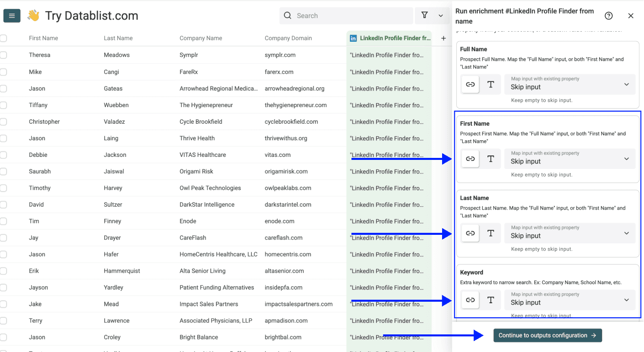Check the Theresa Meadows row checkbox

pyautogui.click(x=3, y=55)
